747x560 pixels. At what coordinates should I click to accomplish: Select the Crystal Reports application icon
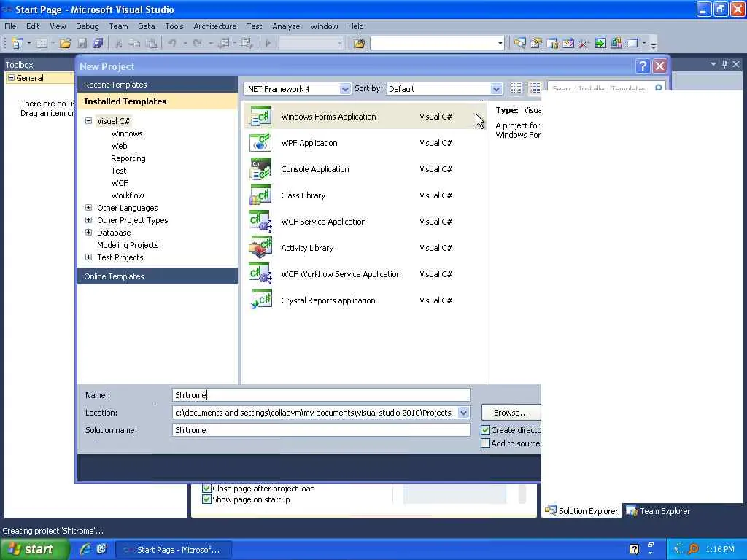tap(260, 300)
